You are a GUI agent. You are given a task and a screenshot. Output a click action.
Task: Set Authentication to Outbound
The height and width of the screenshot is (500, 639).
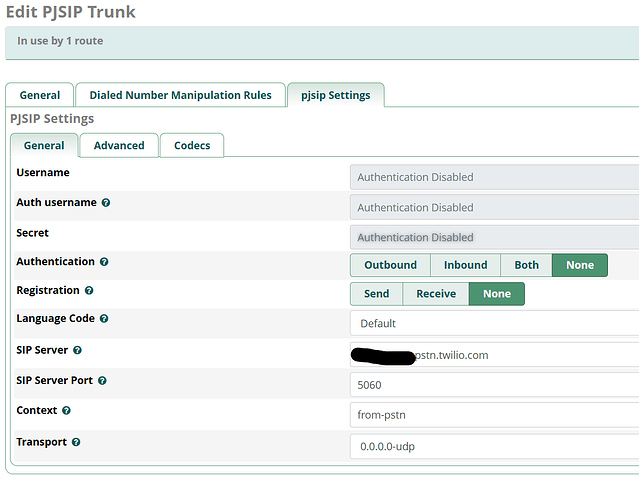click(390, 265)
